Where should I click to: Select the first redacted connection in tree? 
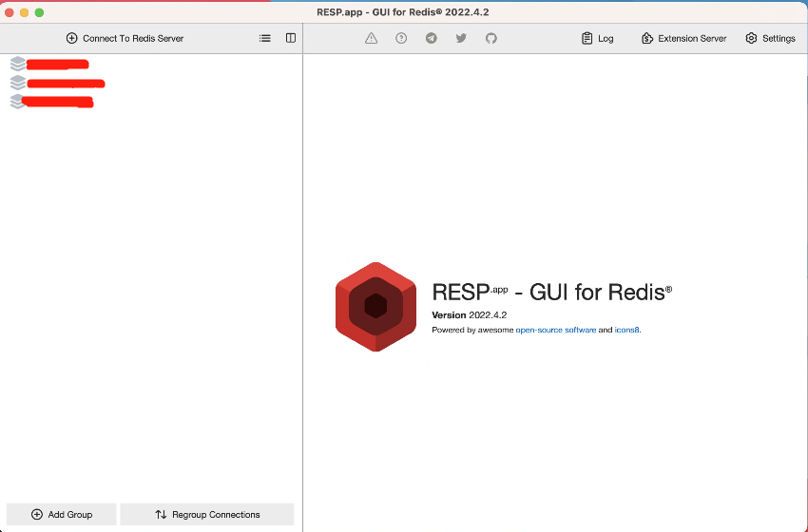click(x=49, y=64)
